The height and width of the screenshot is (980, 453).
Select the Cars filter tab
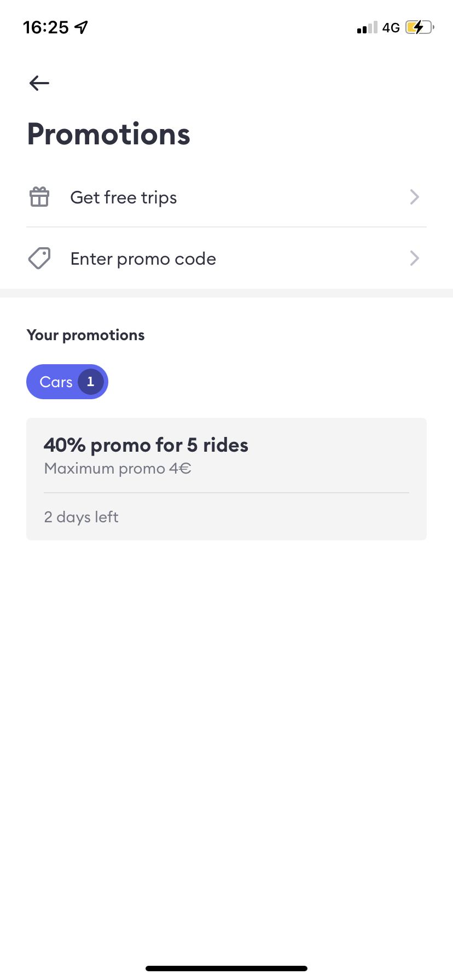pyautogui.click(x=56, y=382)
